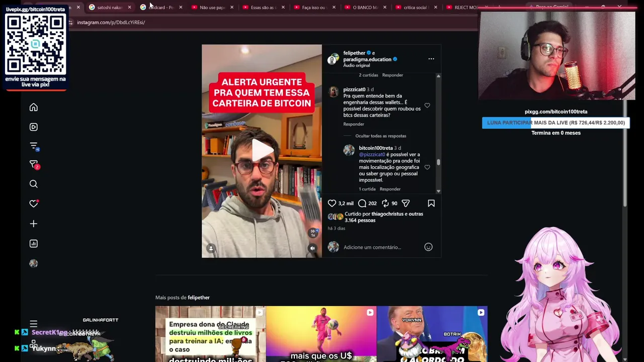This screenshot has width=644, height=362.
Task: View '2 curtidas' on the top comment
Action: pyautogui.click(x=368, y=75)
